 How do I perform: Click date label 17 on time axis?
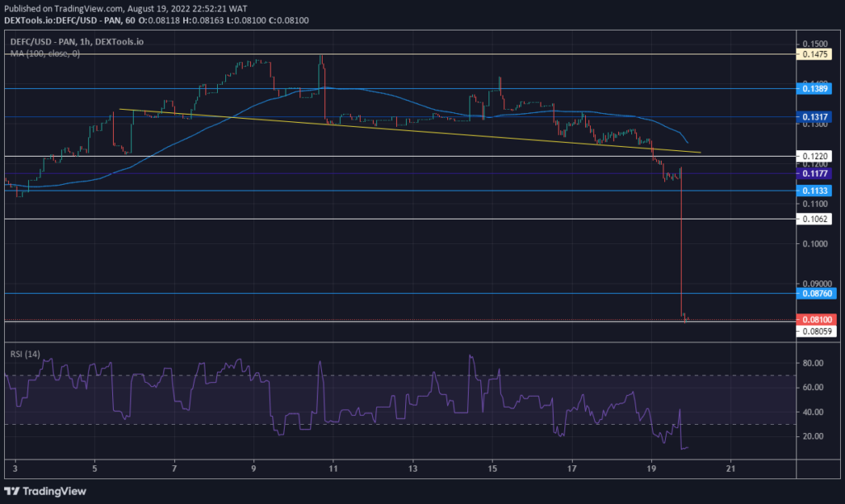(572, 469)
